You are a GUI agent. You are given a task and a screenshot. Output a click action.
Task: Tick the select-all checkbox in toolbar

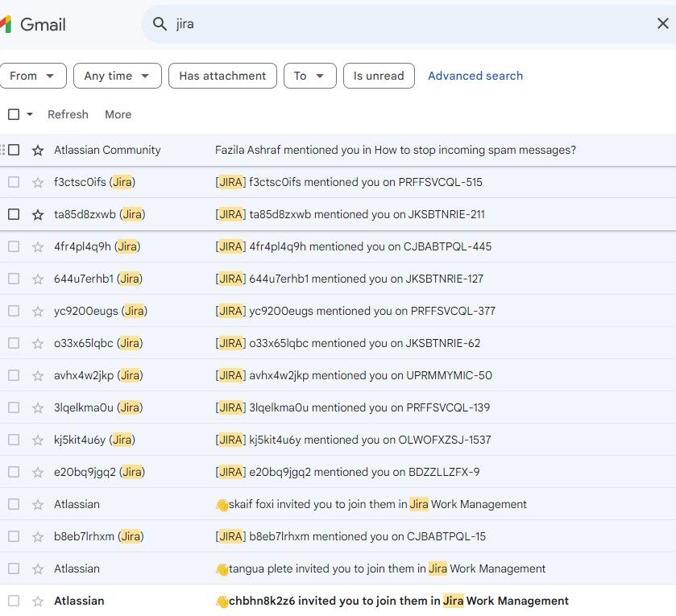(14, 114)
